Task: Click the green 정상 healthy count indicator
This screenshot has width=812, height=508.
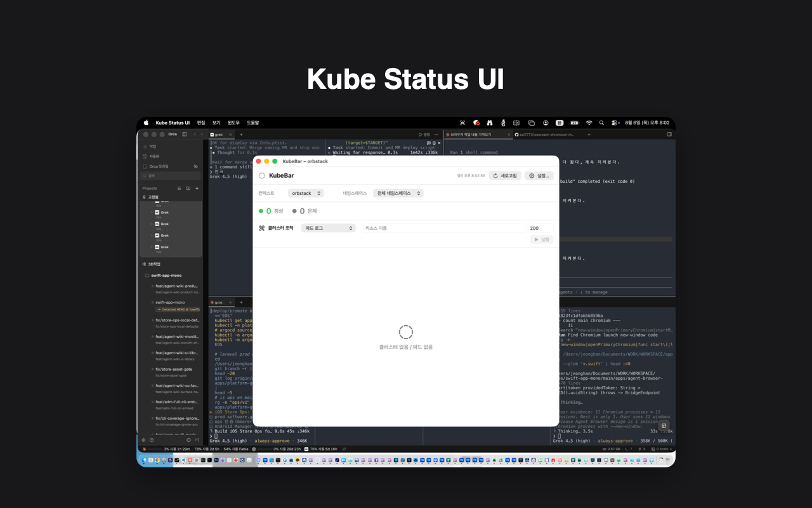Action: (271, 211)
